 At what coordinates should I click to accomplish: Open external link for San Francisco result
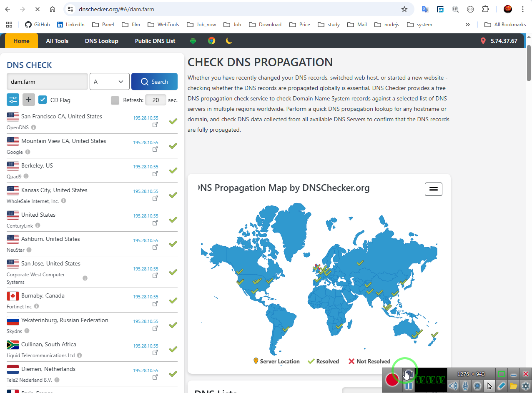pos(155,125)
